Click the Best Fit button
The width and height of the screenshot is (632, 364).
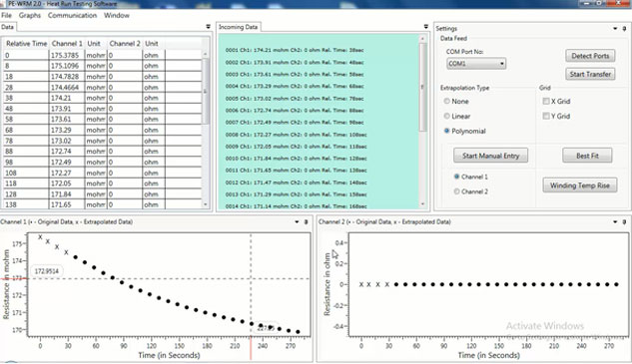[x=587, y=156]
